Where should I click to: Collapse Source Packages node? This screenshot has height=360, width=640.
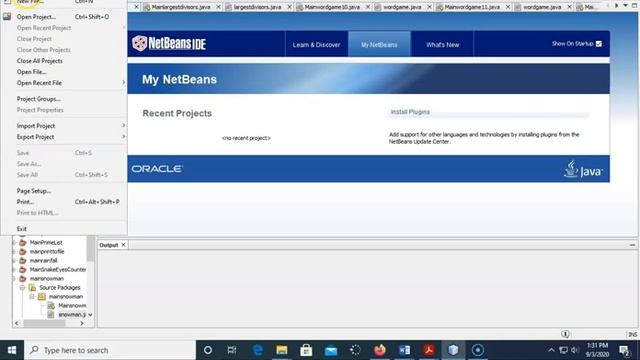(x=22, y=287)
